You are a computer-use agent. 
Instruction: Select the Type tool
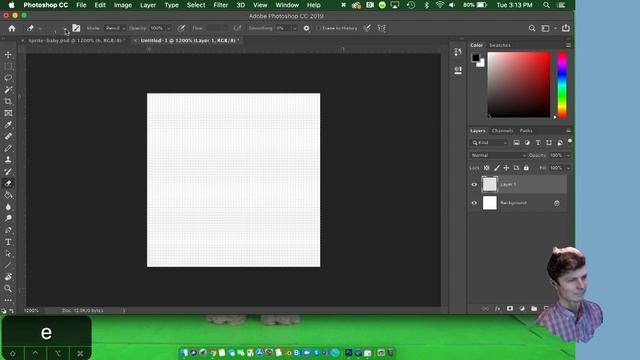(x=8, y=242)
